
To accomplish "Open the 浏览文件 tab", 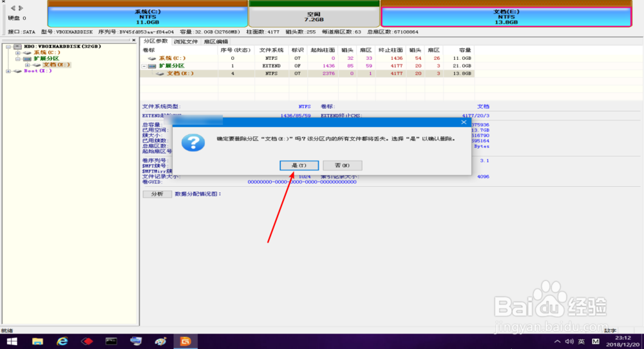I will pos(185,41).
